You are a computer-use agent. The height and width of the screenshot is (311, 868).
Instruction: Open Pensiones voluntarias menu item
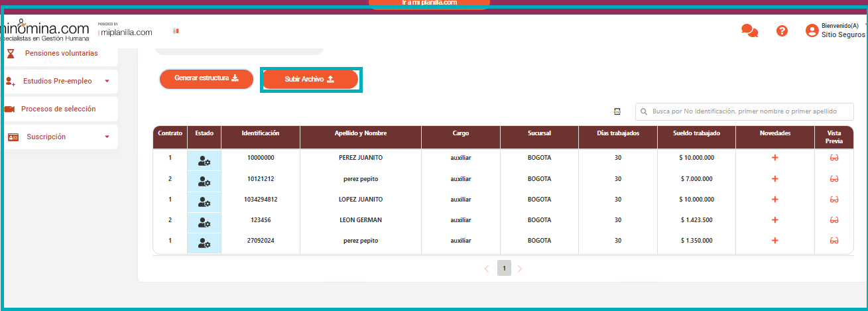pyautogui.click(x=61, y=53)
